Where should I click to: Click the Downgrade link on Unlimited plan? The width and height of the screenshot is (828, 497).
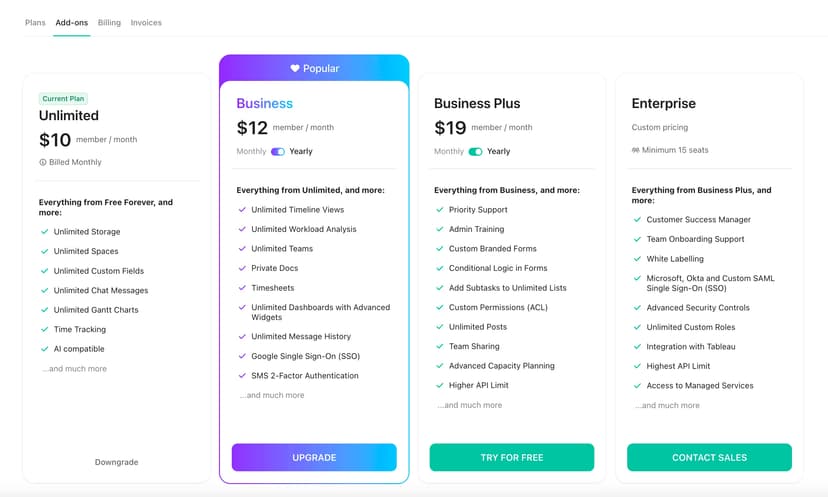pyautogui.click(x=116, y=462)
